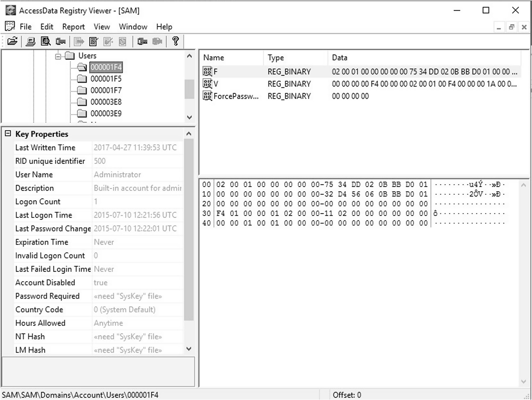Click the computer toolbar icon
Viewport: 532px width, 400px height.
(30, 41)
